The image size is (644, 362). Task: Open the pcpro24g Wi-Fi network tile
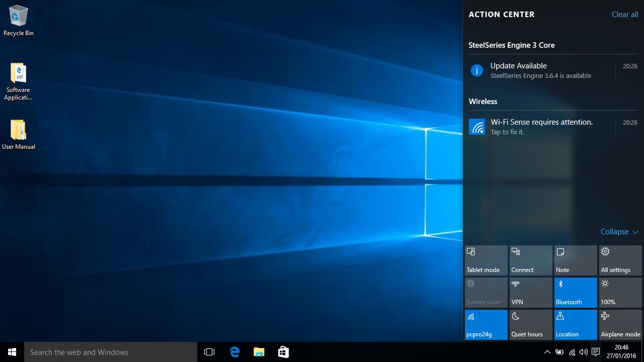[x=486, y=324]
